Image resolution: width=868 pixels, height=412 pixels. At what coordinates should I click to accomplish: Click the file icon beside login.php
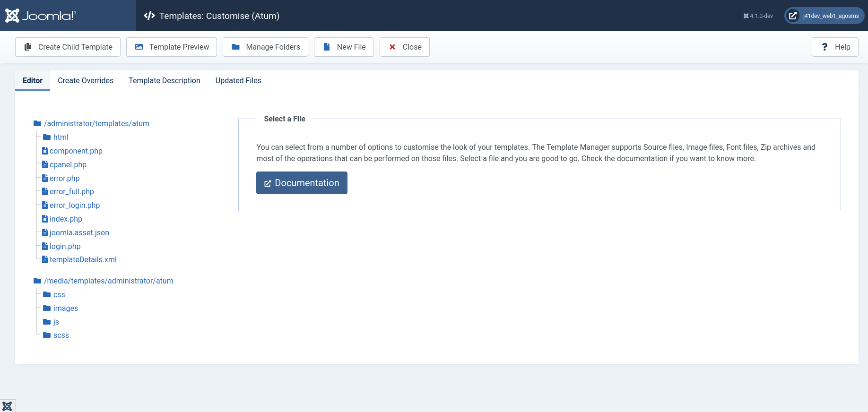[45, 246]
